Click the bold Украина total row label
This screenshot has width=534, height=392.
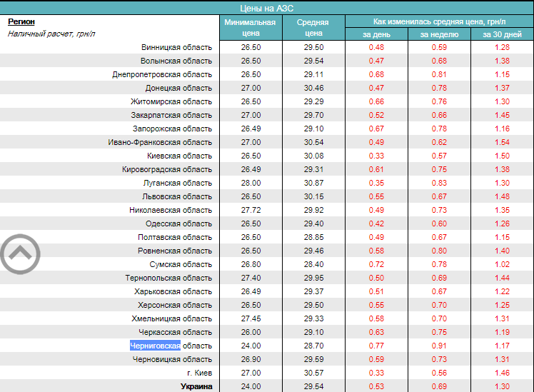(196, 386)
